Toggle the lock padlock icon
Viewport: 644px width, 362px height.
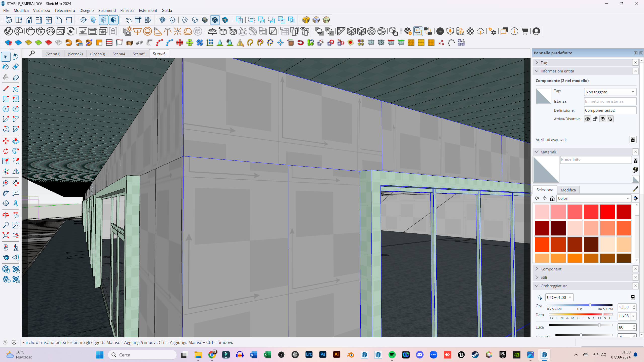(x=595, y=119)
